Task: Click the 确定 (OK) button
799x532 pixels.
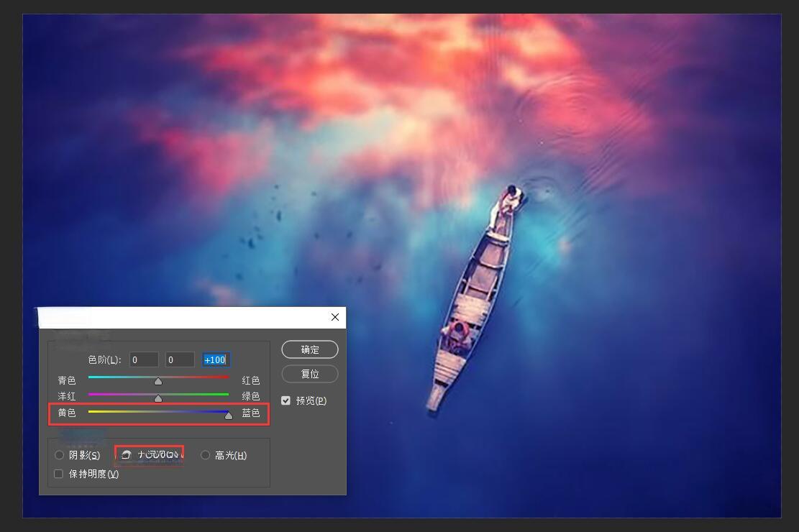Action: 309,350
